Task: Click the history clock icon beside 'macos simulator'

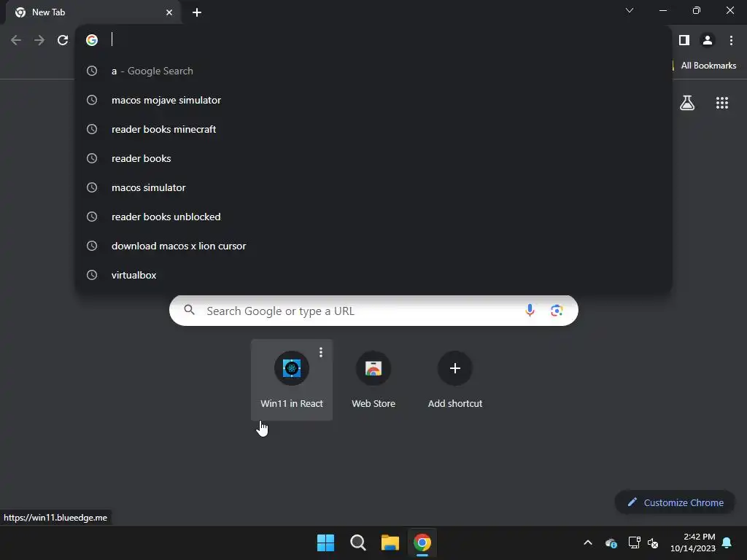Action: (92, 187)
